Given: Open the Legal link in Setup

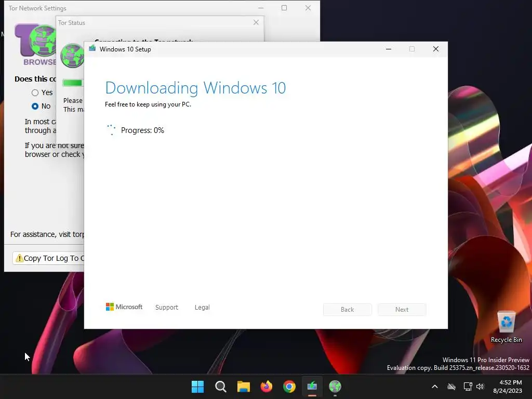Looking at the screenshot, I should (x=202, y=308).
